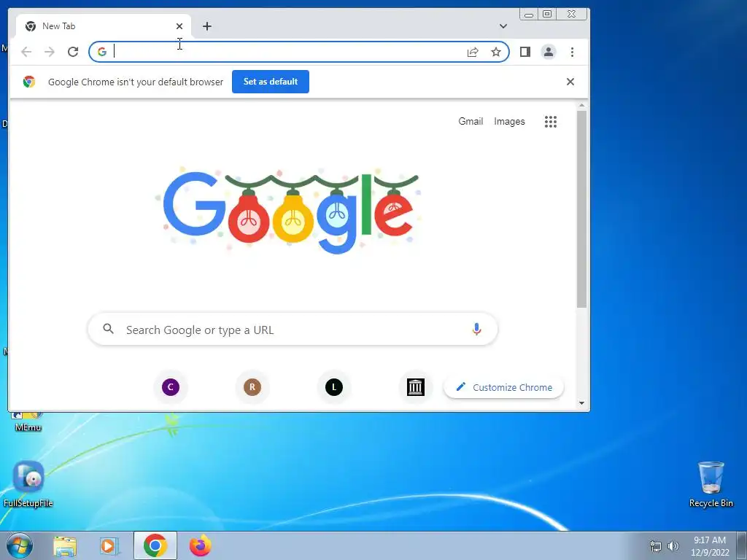Minimize the Chrome window

(x=529, y=15)
